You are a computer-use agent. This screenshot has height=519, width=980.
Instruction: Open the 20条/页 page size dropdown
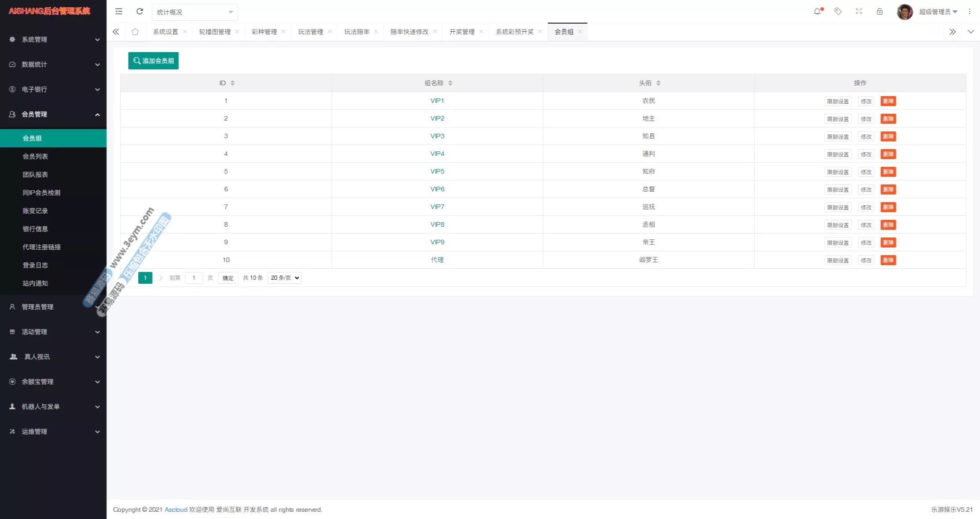(285, 278)
